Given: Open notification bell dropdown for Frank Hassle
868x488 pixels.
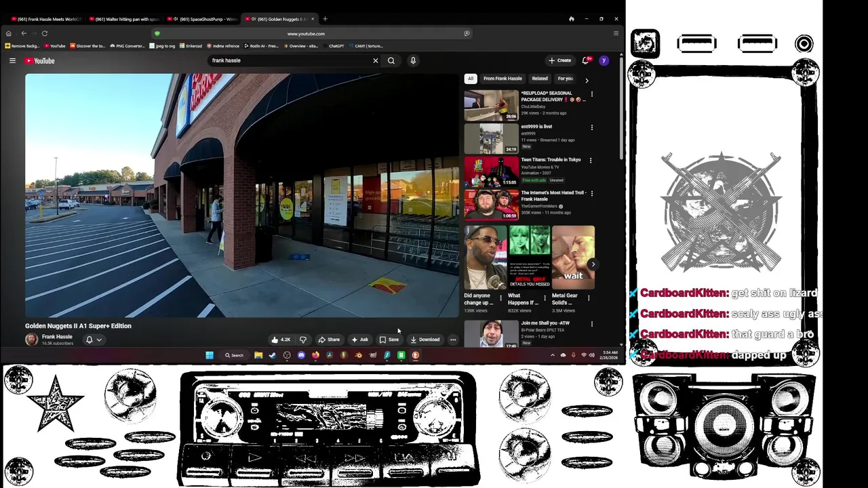Looking at the screenshot, I should click(94, 340).
